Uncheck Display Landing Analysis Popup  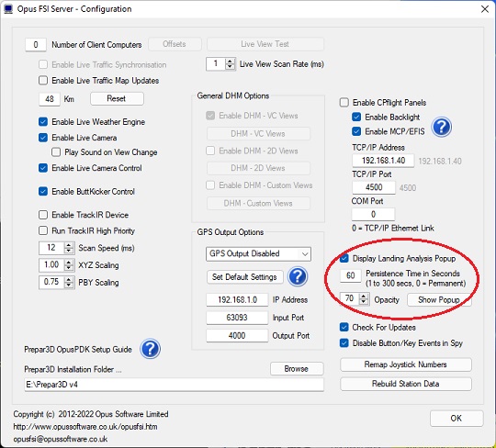(344, 258)
